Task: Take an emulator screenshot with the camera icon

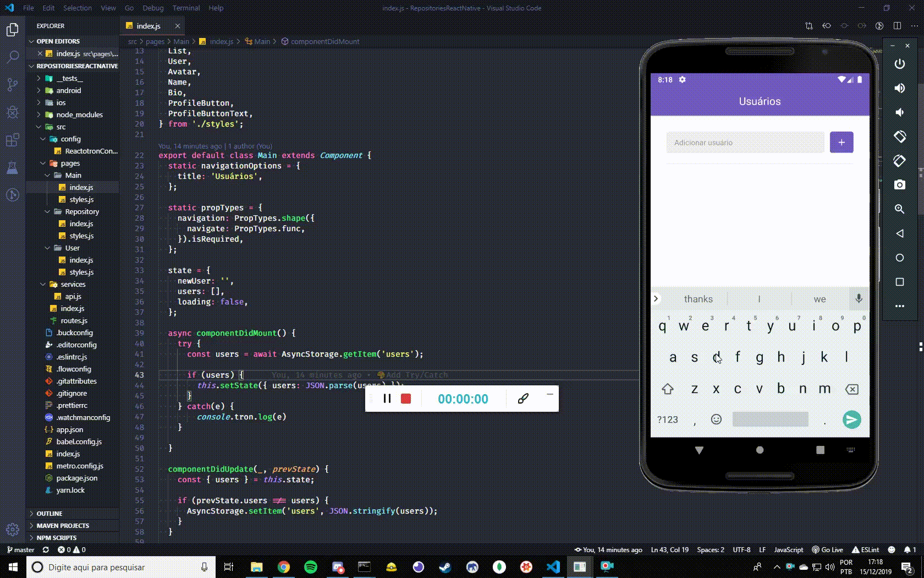Action: coord(900,185)
